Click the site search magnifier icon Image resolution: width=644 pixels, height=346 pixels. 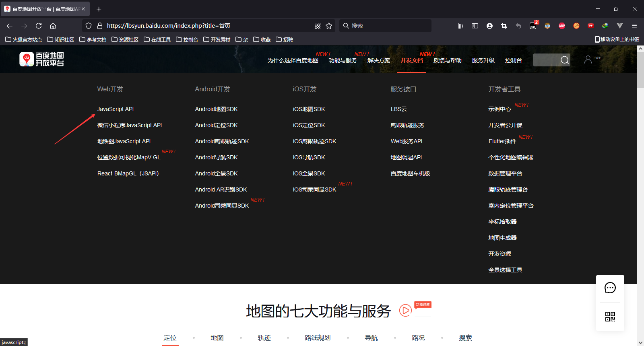(565, 60)
